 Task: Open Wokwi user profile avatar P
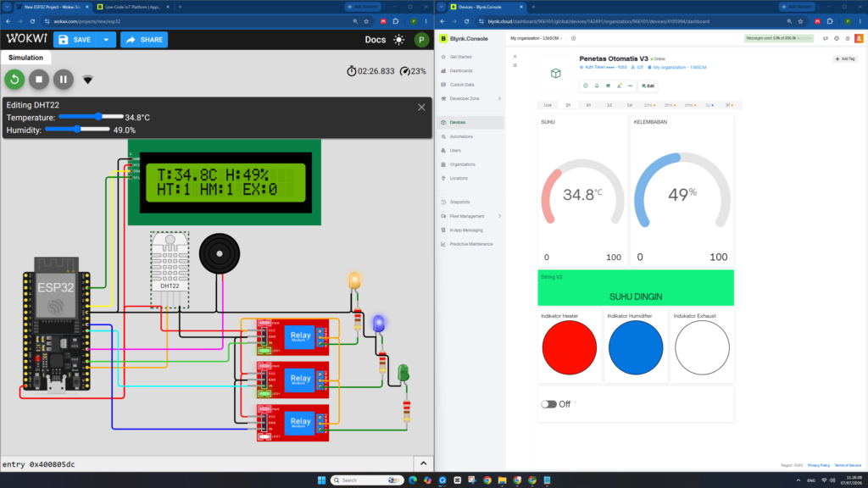pyautogui.click(x=421, y=40)
